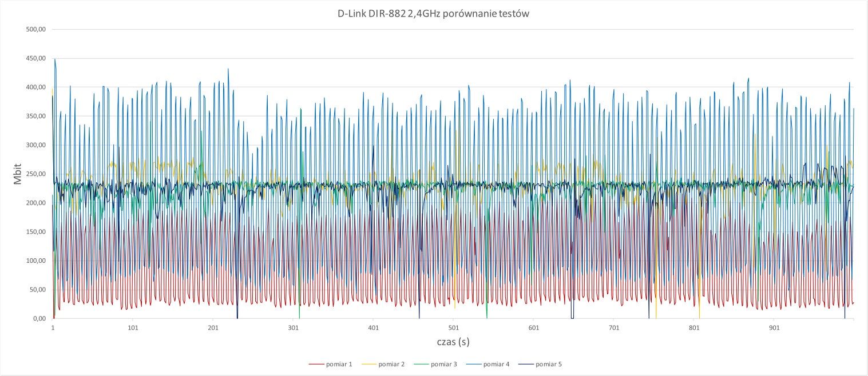Screen dimensions: 868x376
Task: Click the "201" x-axis tick label
Action: pos(213,328)
